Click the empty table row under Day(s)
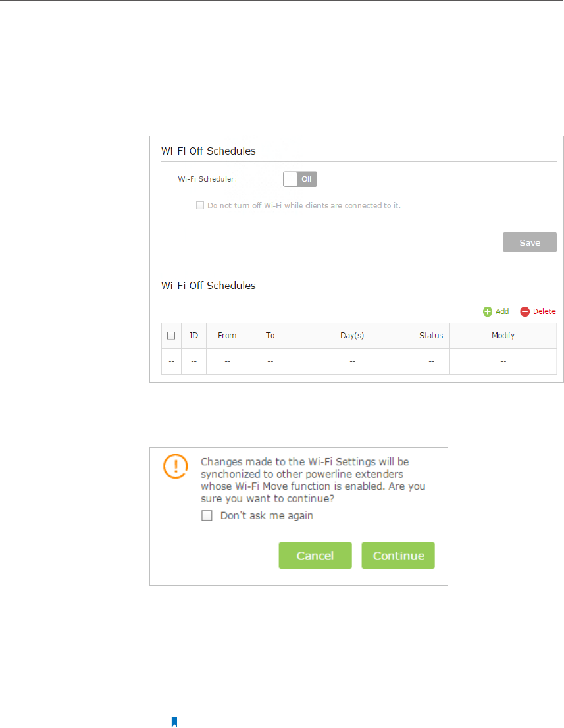Screen dimensions: 564x728 352,361
